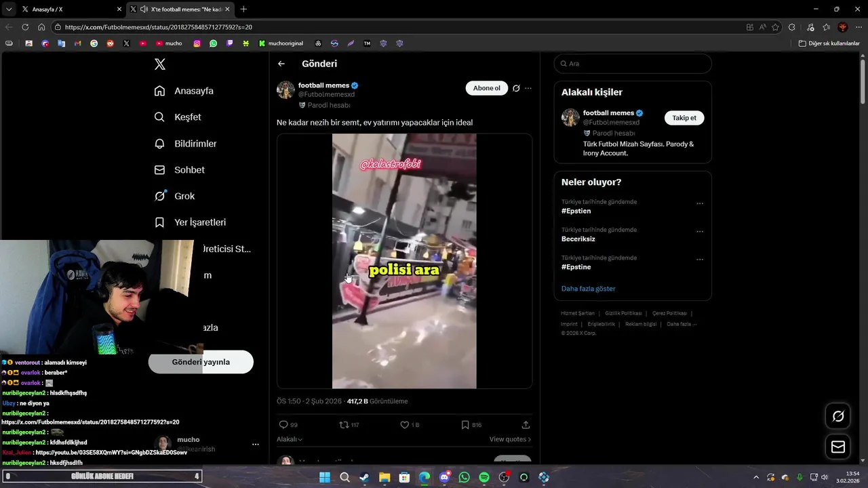This screenshot has width=868, height=488.
Task: Add this page to favorites star
Action: [775, 27]
